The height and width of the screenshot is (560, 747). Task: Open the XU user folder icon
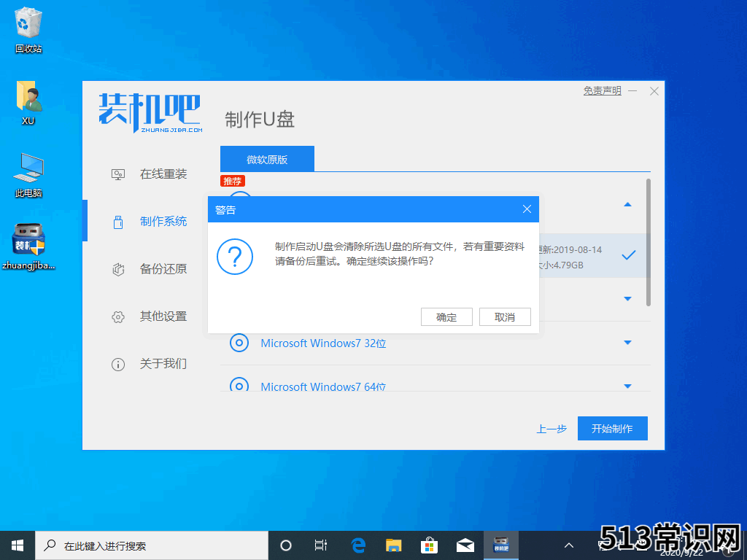(28, 102)
